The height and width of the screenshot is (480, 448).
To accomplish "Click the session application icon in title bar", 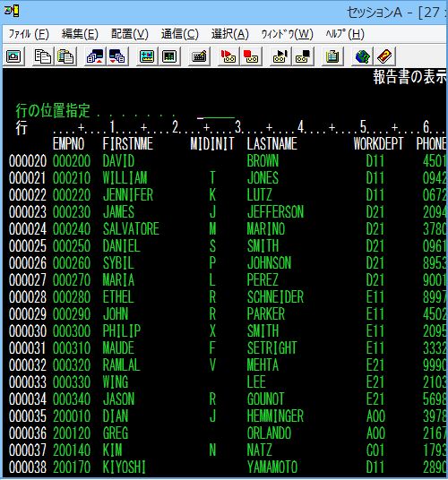I will pos(12,12).
